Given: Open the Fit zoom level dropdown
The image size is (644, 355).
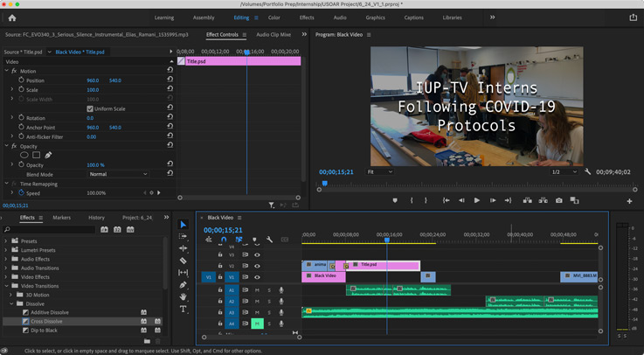Looking at the screenshot, I should pyautogui.click(x=380, y=171).
